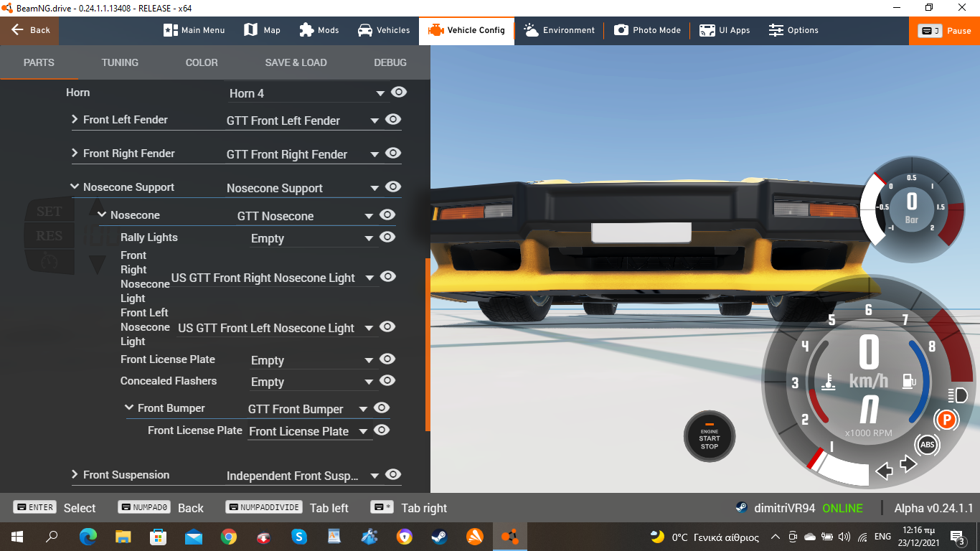Open the SAVE & LOAD tab
Screen dimensions: 980x551
click(296, 62)
